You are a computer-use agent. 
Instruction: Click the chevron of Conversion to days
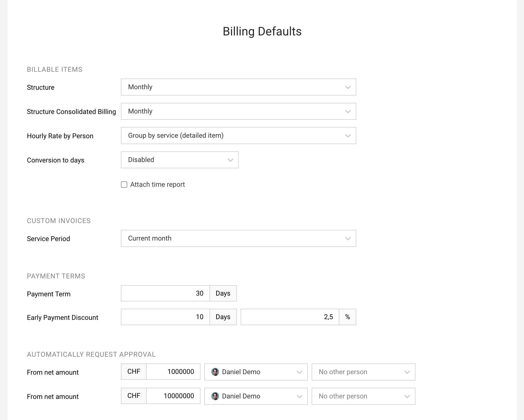(x=230, y=160)
